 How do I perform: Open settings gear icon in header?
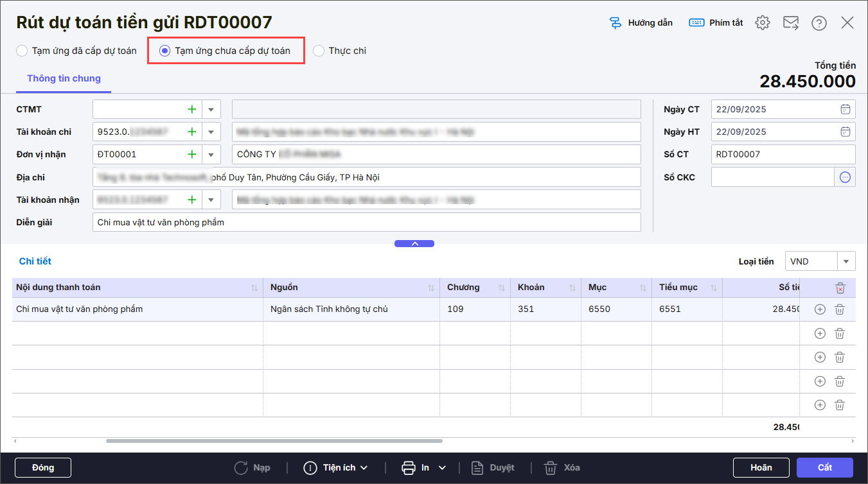[x=763, y=23]
